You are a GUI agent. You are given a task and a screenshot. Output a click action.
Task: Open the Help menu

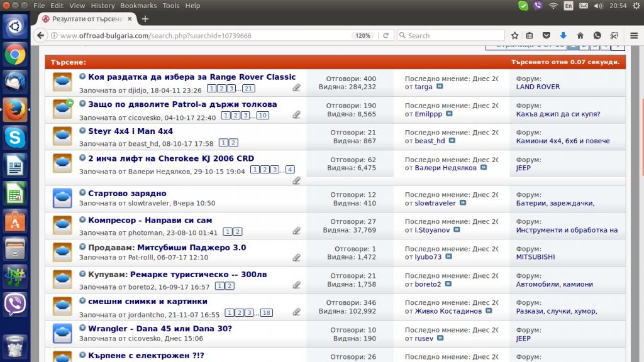[x=192, y=6]
